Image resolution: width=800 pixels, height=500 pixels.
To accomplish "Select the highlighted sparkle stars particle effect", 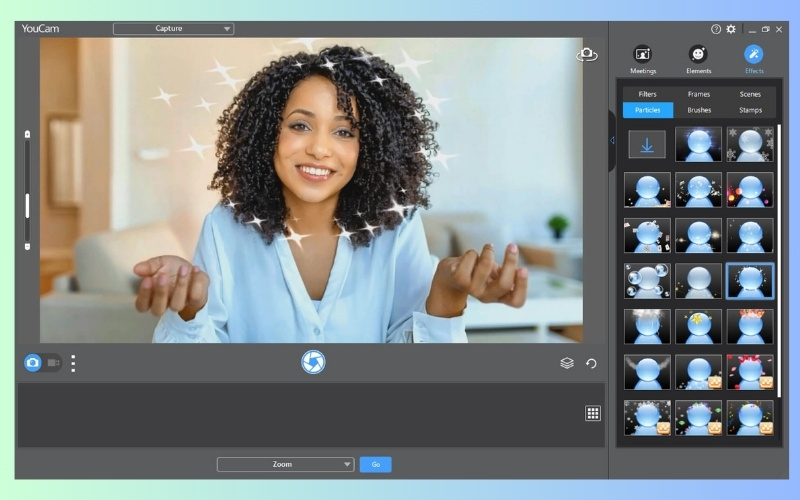I will click(750, 281).
